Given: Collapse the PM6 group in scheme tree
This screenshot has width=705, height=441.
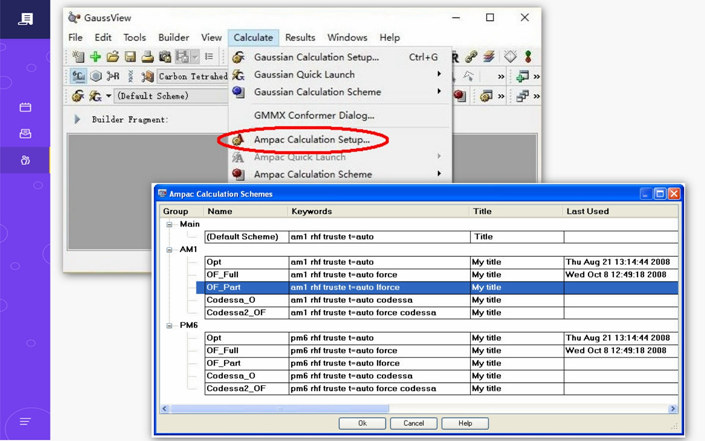Looking at the screenshot, I should 169,325.
